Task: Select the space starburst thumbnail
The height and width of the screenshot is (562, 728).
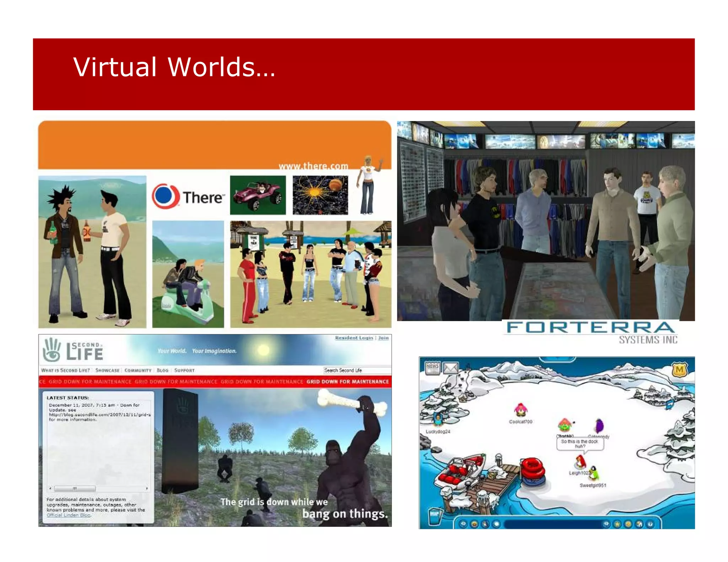Action: point(320,195)
